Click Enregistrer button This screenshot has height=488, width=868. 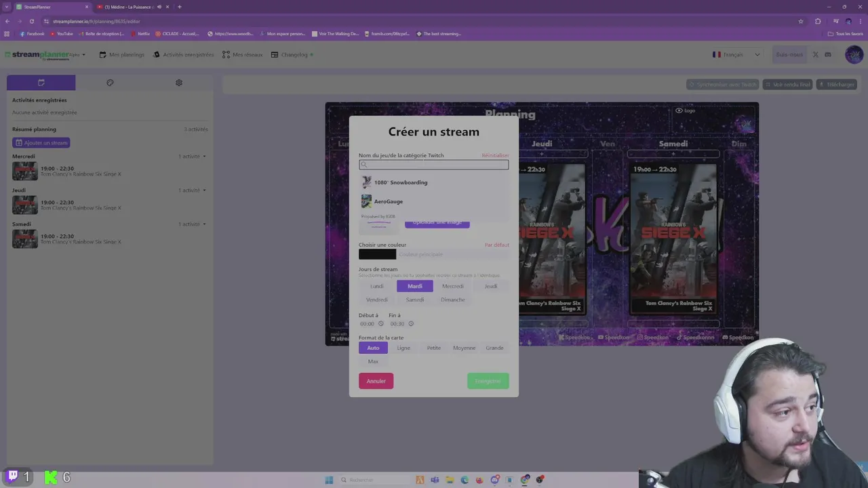coord(488,381)
